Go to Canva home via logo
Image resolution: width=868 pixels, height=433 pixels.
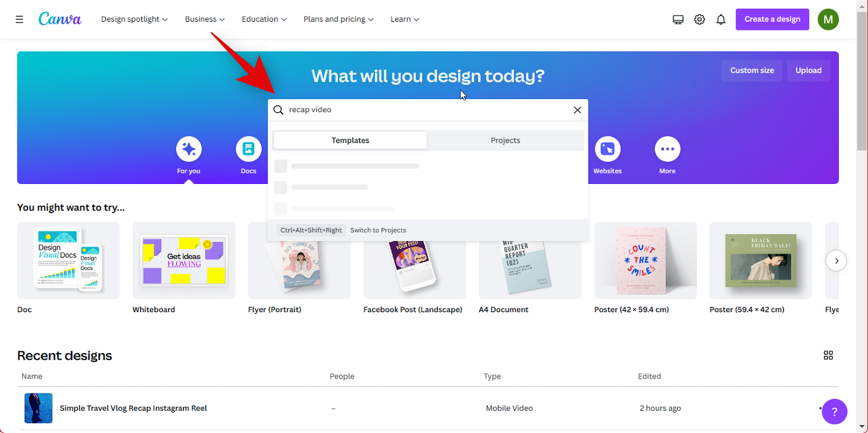point(60,19)
